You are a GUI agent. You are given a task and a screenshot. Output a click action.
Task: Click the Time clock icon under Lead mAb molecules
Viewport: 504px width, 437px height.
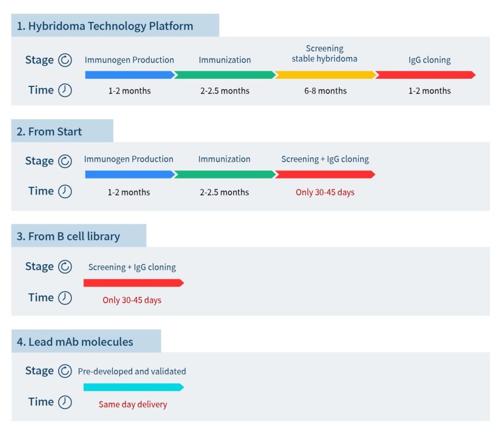click(65, 402)
